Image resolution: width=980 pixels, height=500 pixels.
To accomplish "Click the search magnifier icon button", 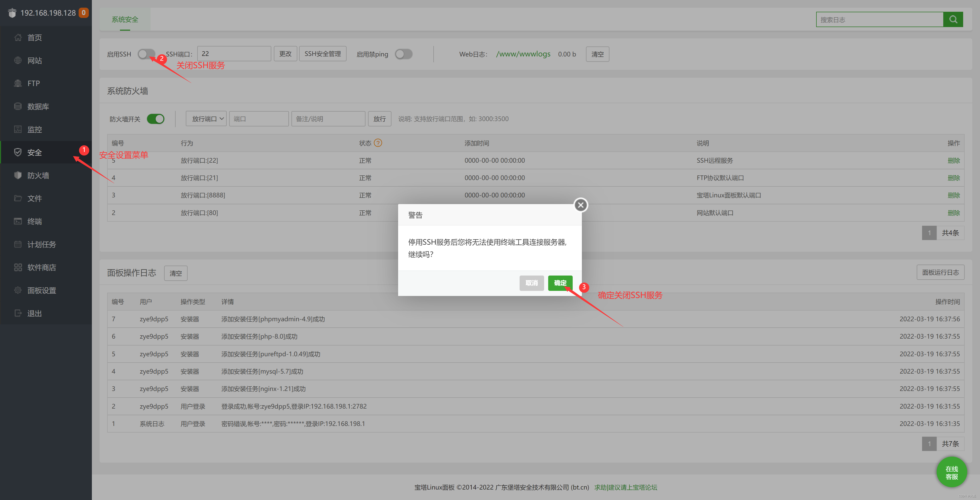I will point(953,19).
